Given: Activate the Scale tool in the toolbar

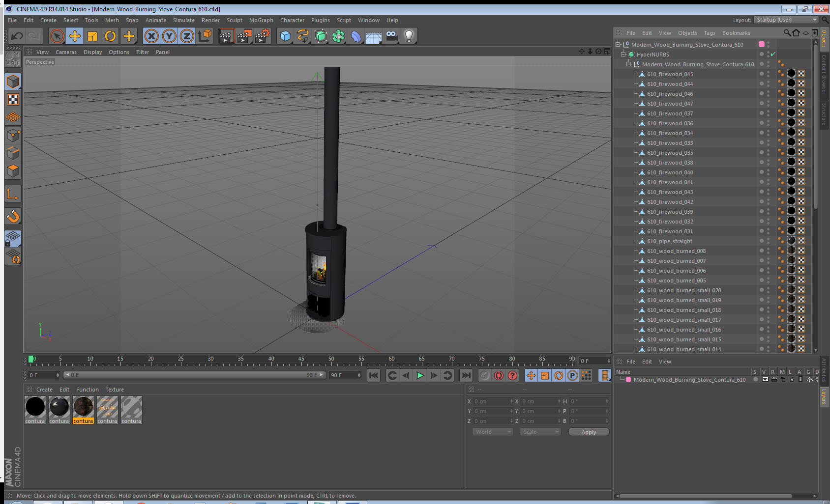Looking at the screenshot, I should click(92, 36).
